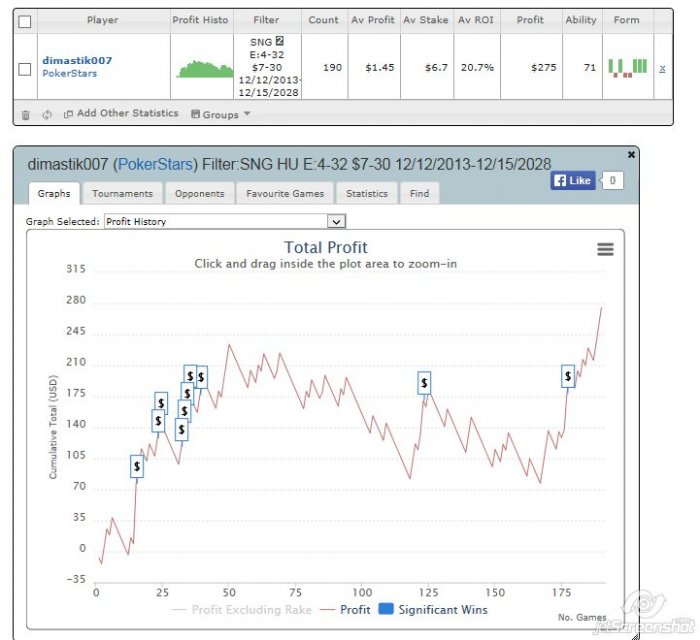
Task: Switch to the Tournaments tab
Action: point(122,194)
